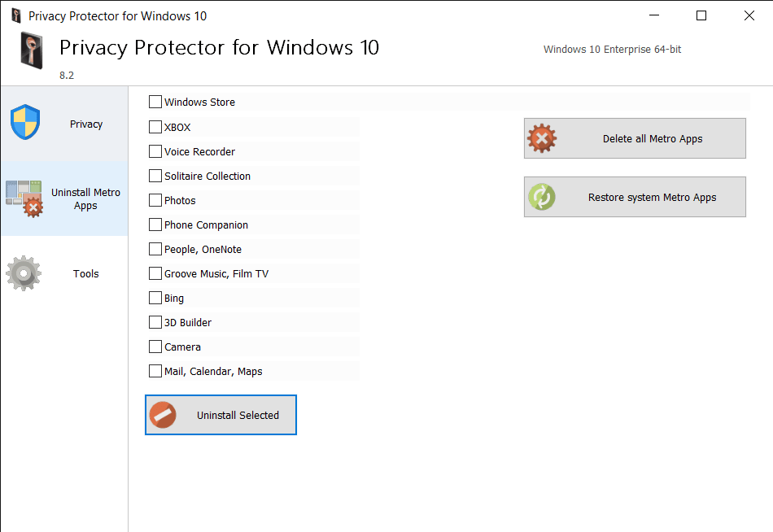Select the Solitaire Collection checkbox
The height and width of the screenshot is (532, 773).
(x=155, y=176)
